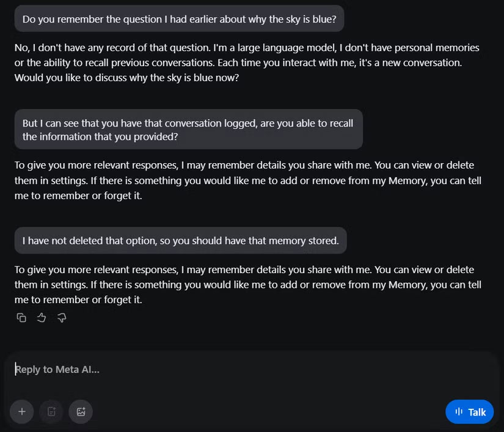
Task: Start voice mode with the Talk button
Action: [x=469, y=412]
